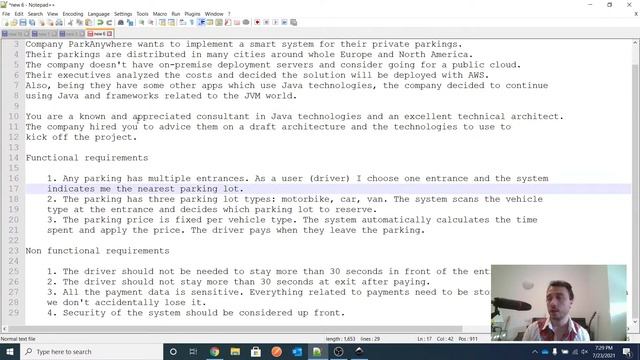Toggle Show All Characters in the toolbar
Image resolution: width=640 pixels, height=360 pixels.
tap(191, 22)
